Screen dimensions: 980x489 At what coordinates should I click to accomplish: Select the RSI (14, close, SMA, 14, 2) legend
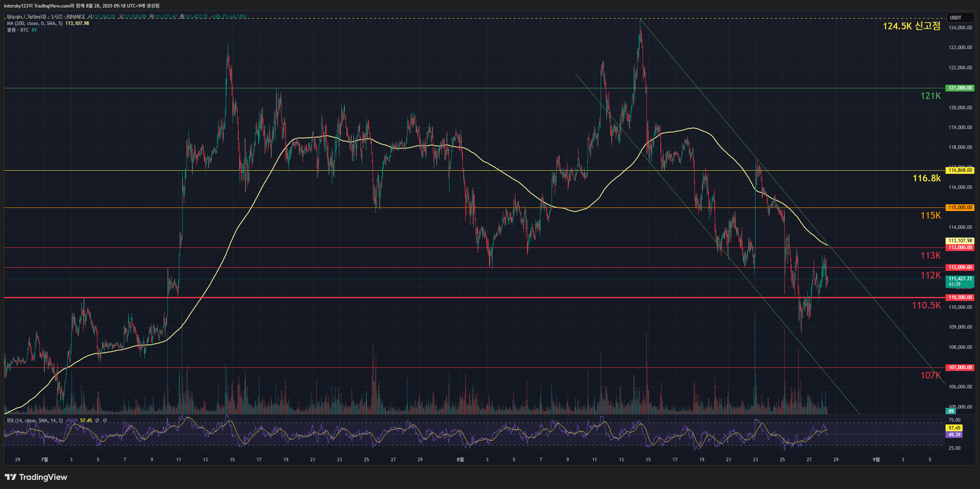click(35, 421)
